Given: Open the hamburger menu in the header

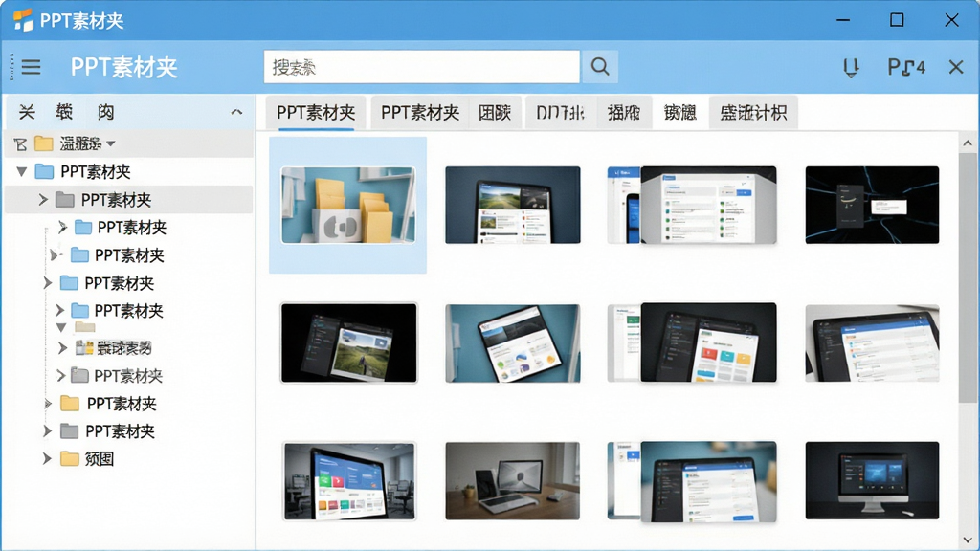Looking at the screenshot, I should pos(31,67).
